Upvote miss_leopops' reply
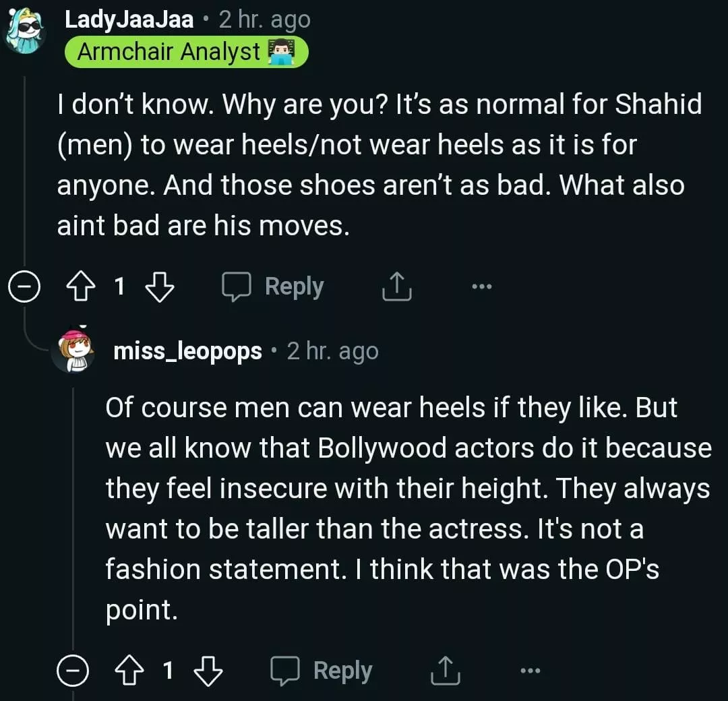Viewport: 728px width, 701px height. [129, 671]
